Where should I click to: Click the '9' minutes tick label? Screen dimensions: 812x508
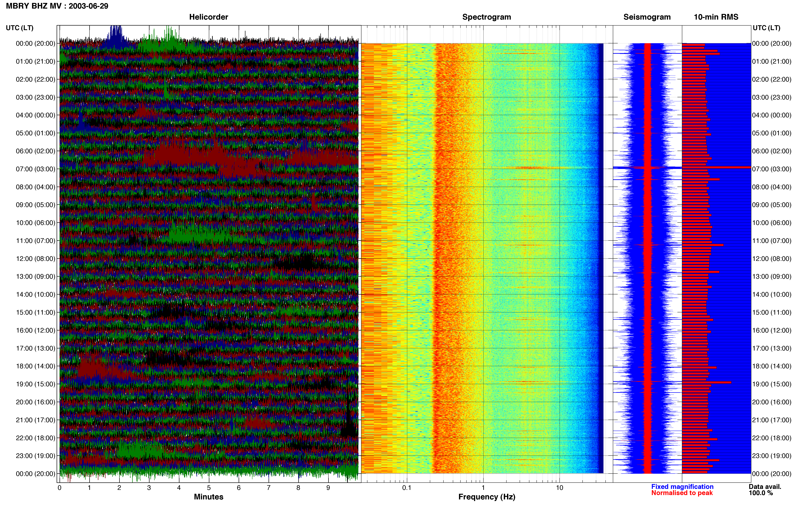[328, 487]
